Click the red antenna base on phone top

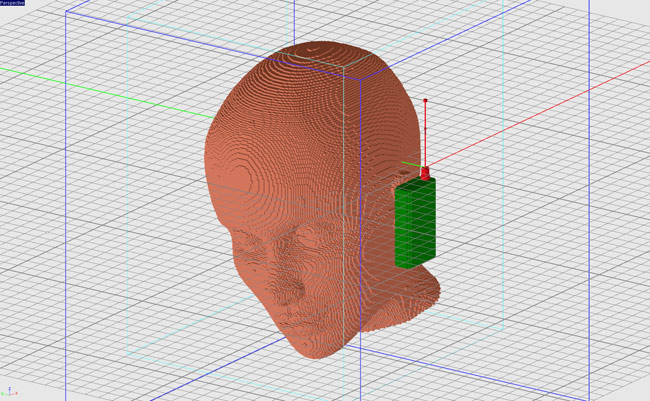pyautogui.click(x=425, y=173)
